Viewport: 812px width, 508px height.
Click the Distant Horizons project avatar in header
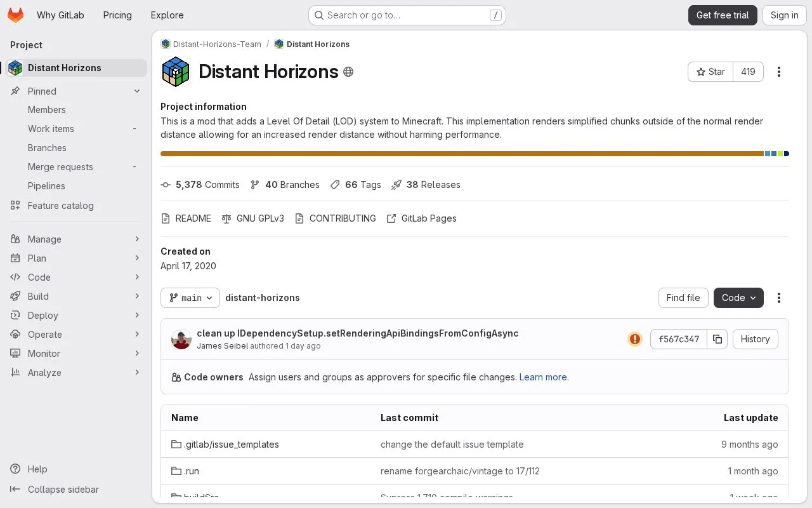(176, 72)
